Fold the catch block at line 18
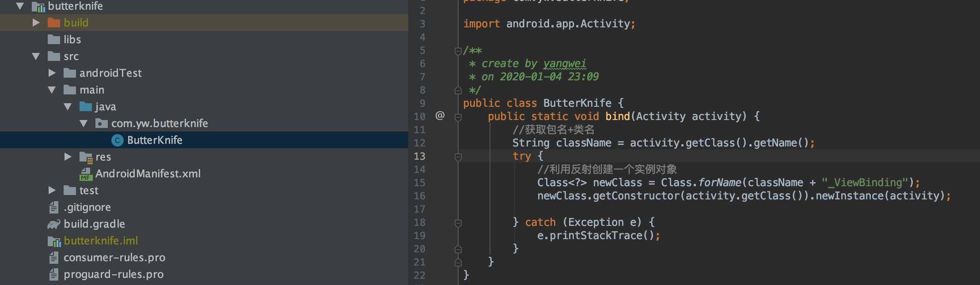 click(458, 223)
